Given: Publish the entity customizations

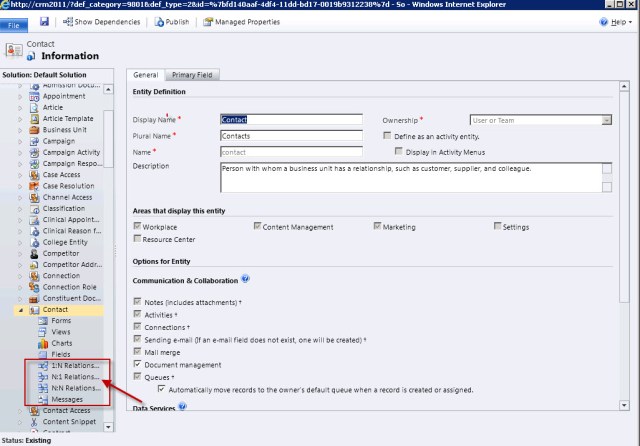Looking at the screenshot, I should coord(159,22).
